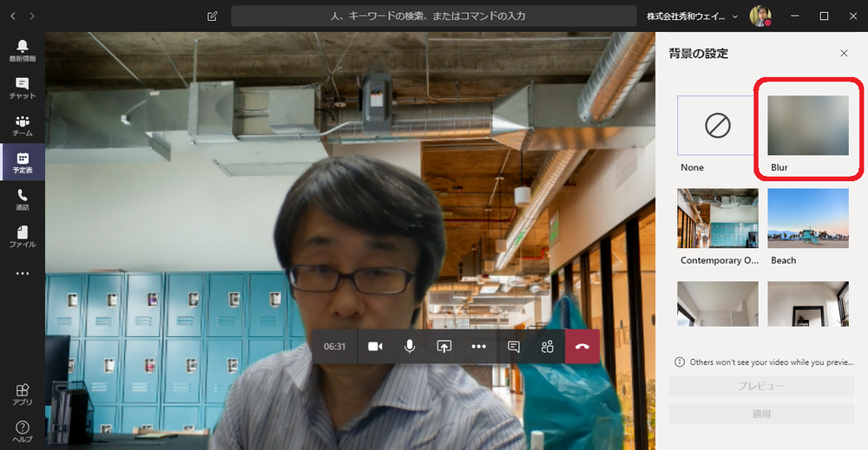
Task: Open the Apps (アプリ) store
Action: [x=23, y=395]
